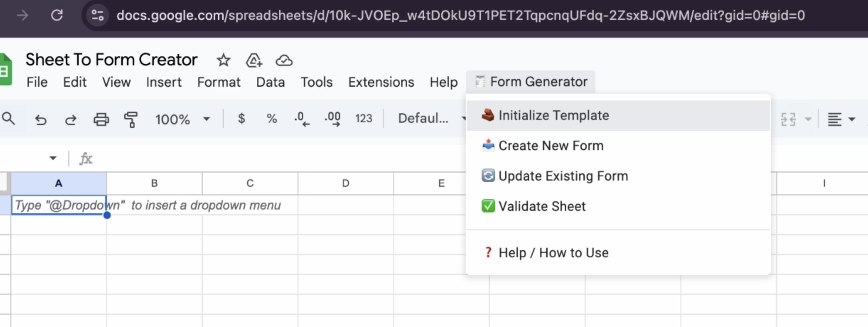Select column I header
Image resolution: width=868 pixels, height=327 pixels.
click(824, 183)
